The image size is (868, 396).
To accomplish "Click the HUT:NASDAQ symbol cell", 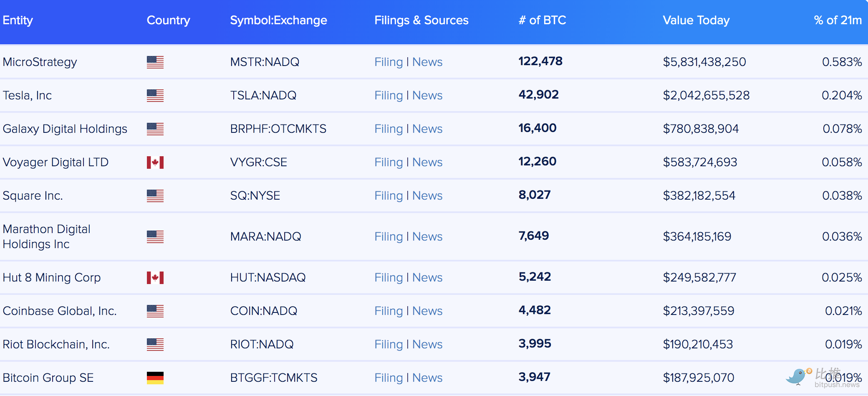I will 268,277.
